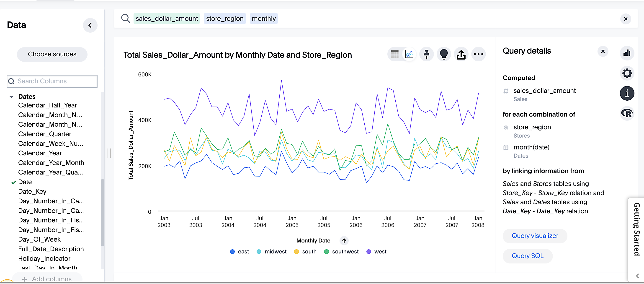This screenshot has height=284, width=644.
Task: Collapse the Data panel chevron
Action: tap(90, 25)
